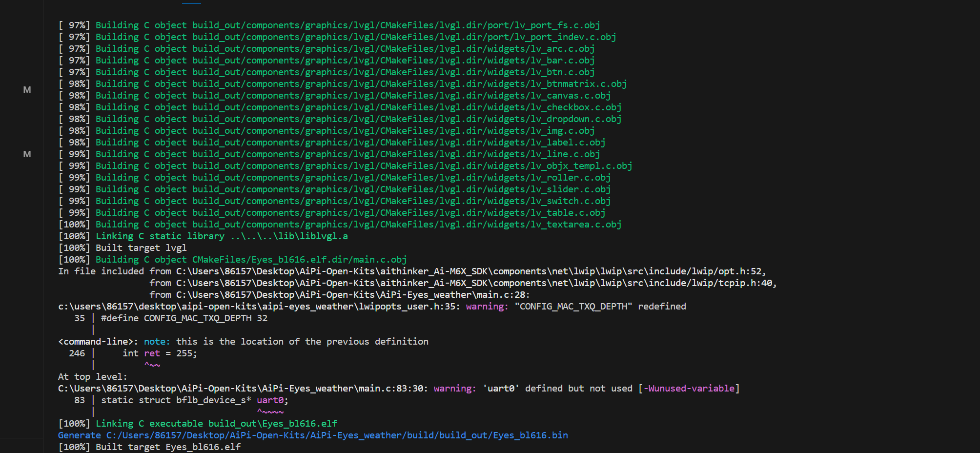The image size is (980, 453).
Task: Open the lwipopts_user.h:35 warning path
Action: click(259, 306)
